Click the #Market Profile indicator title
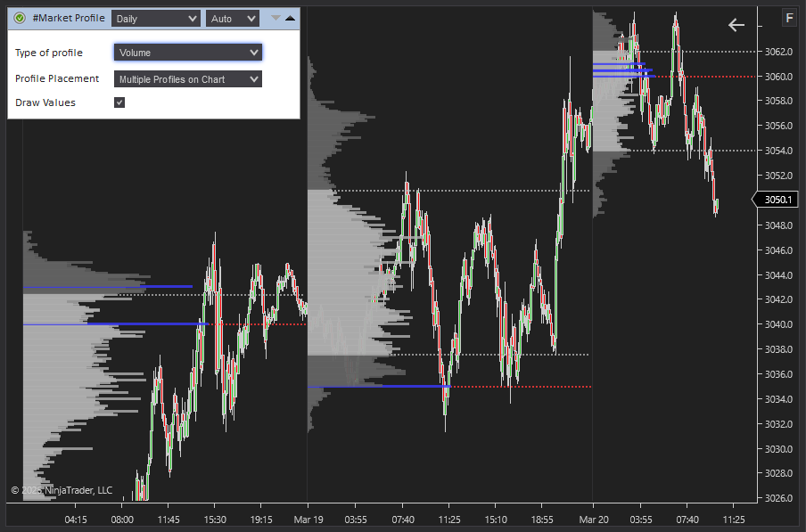 [68, 18]
